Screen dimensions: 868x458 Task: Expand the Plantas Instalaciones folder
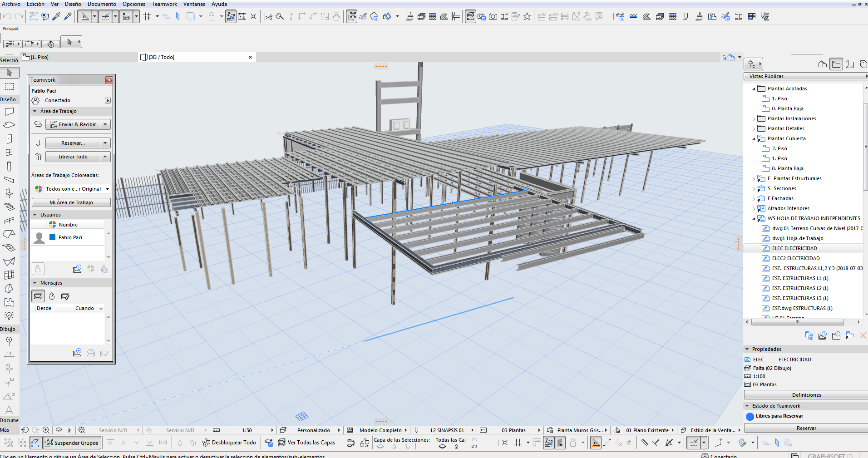(x=754, y=119)
